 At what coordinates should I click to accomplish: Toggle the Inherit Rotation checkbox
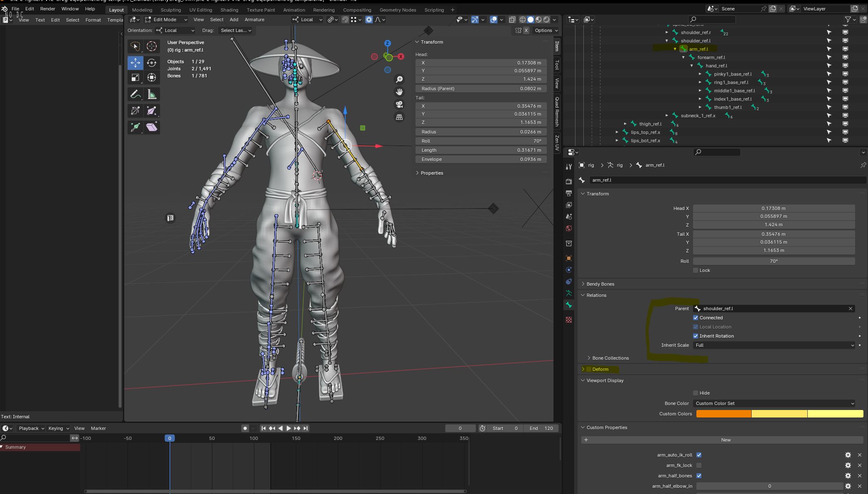click(x=696, y=336)
